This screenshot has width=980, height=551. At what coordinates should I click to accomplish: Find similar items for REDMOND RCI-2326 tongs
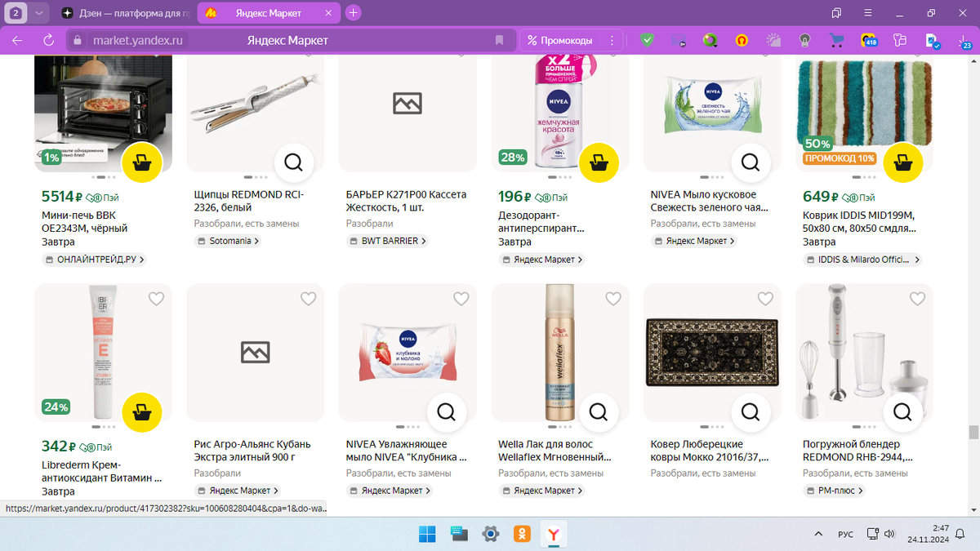294,162
